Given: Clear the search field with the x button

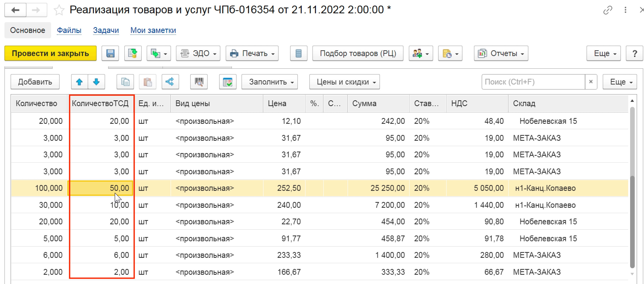Looking at the screenshot, I should click(x=591, y=82).
